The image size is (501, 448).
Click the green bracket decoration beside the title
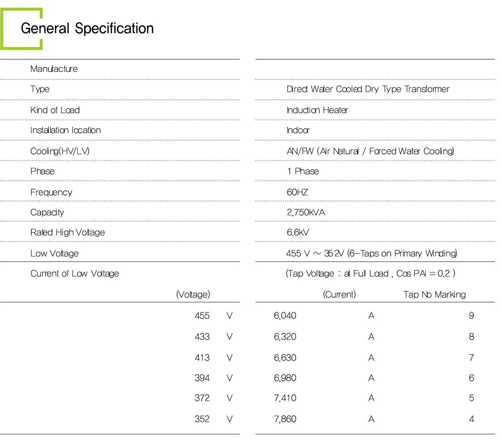3,29
